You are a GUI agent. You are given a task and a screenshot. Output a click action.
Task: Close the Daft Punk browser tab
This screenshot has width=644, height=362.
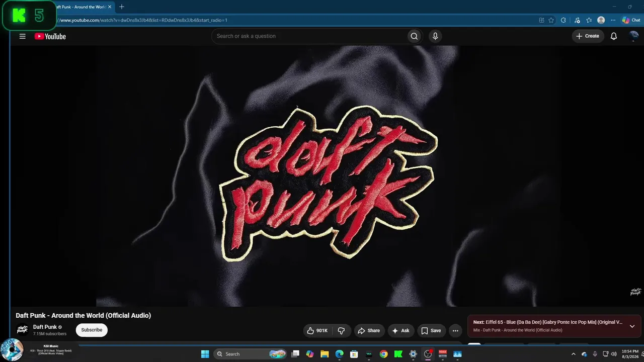(110, 7)
